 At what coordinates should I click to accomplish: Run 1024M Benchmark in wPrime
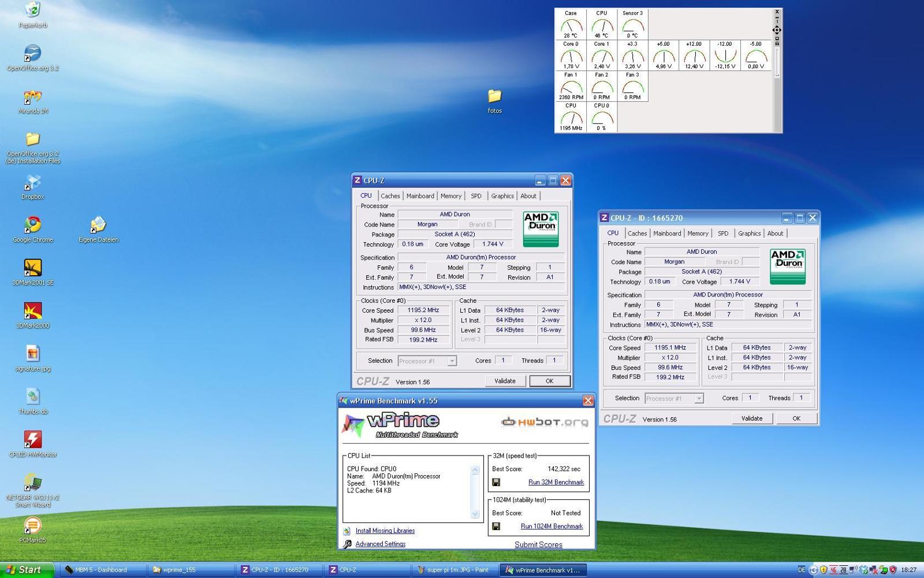coord(552,526)
